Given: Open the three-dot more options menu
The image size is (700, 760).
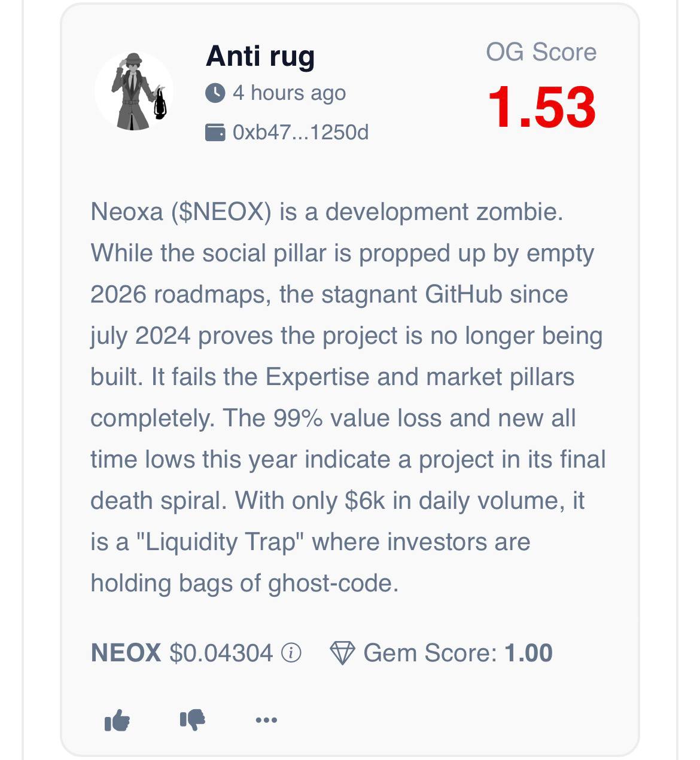Looking at the screenshot, I should 266,720.
